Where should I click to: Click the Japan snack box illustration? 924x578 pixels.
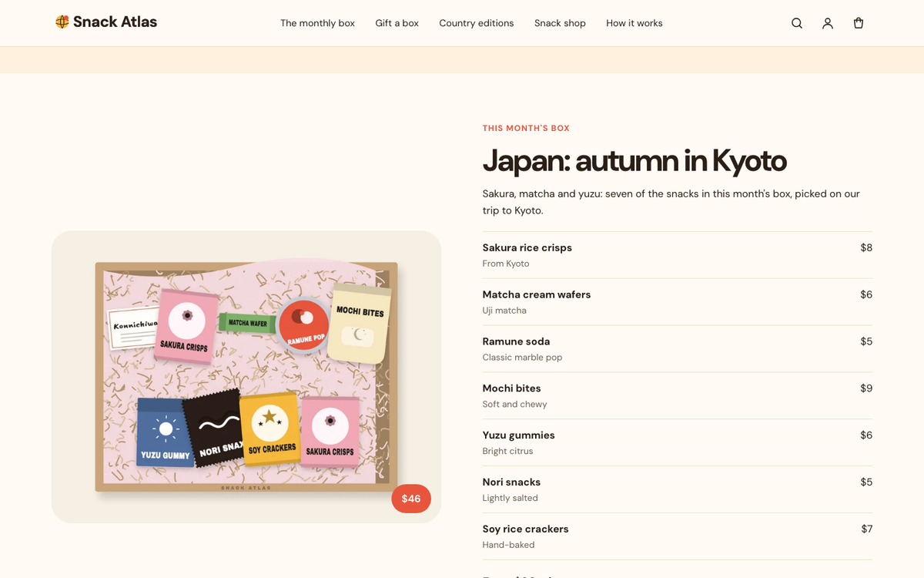coord(246,377)
